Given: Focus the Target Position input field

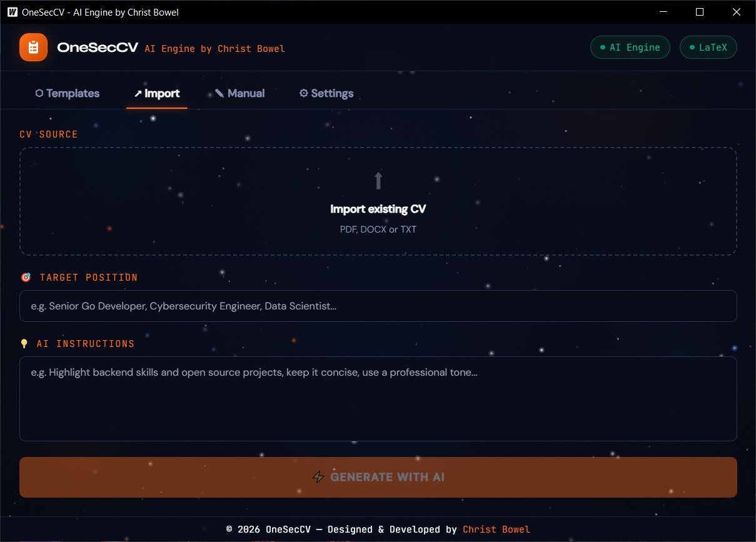Looking at the screenshot, I should [x=378, y=306].
